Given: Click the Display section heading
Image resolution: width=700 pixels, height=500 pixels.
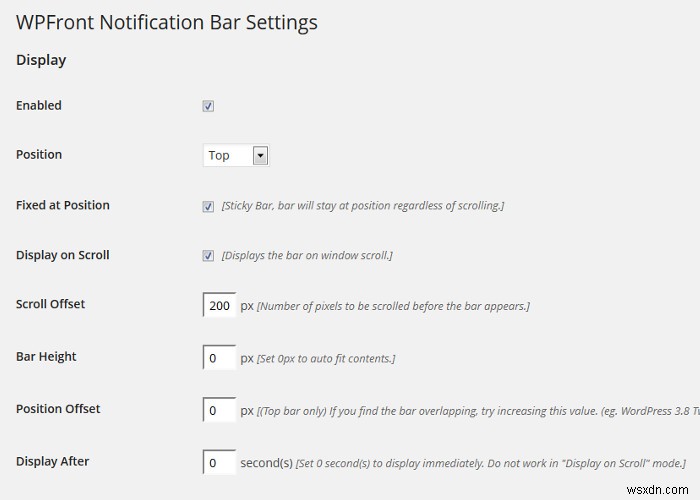Looking at the screenshot, I should coord(41,60).
